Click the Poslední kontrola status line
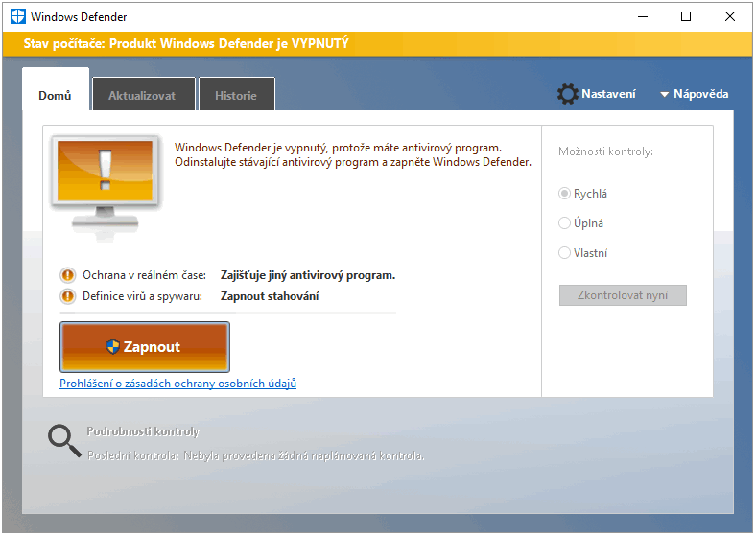Viewport: 756px width, 535px height. [x=255, y=455]
